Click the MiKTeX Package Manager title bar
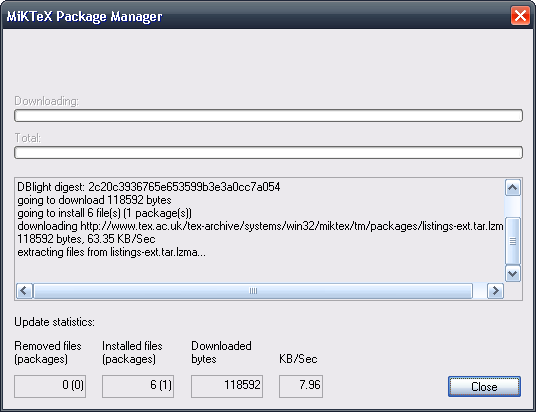536x412 pixels. coord(256,16)
